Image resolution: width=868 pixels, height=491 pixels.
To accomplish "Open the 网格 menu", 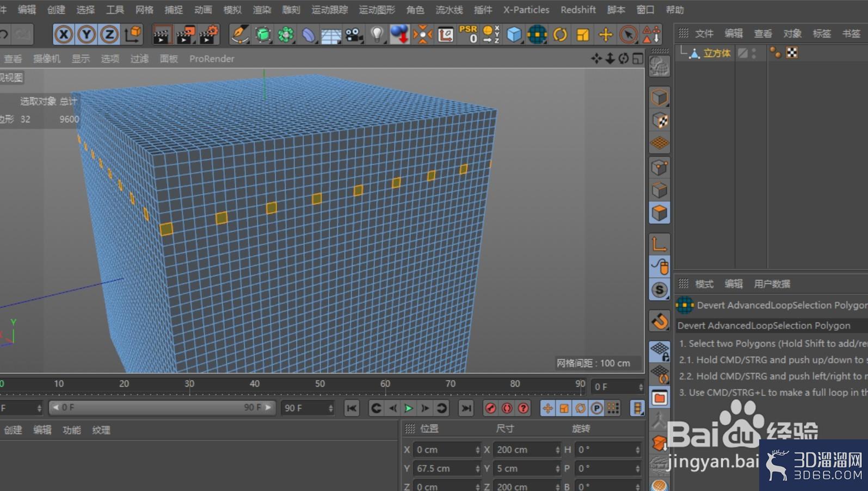I will pos(144,10).
